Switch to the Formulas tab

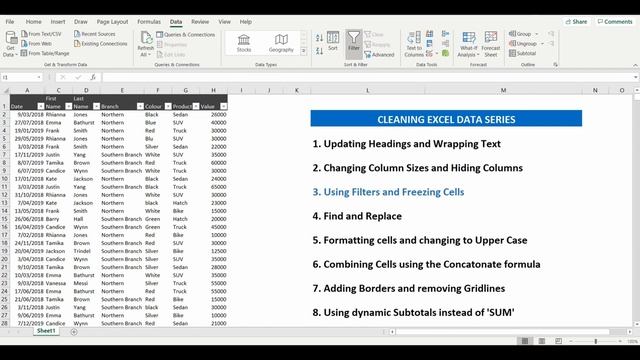click(149, 22)
